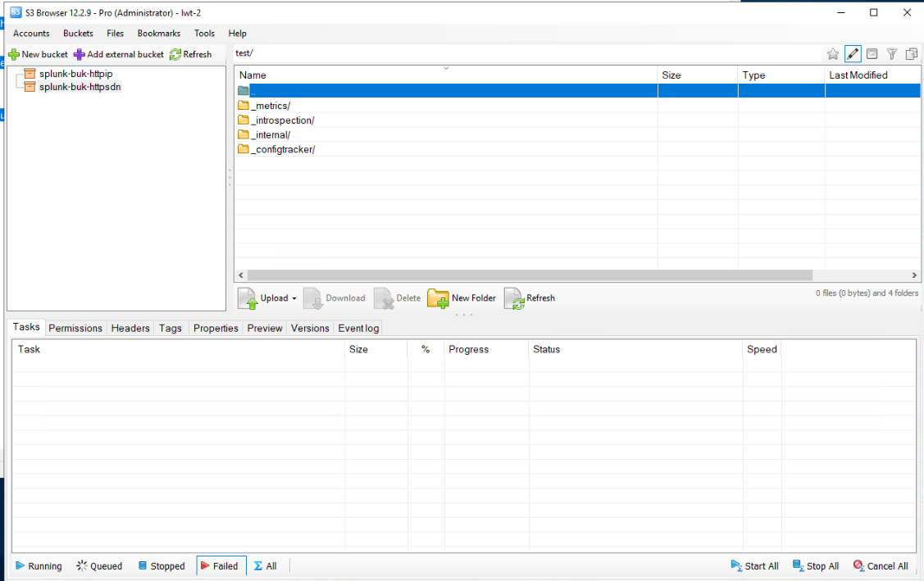Open the _introspection/ folder
The width and height of the screenshot is (924, 581).
[x=282, y=120]
